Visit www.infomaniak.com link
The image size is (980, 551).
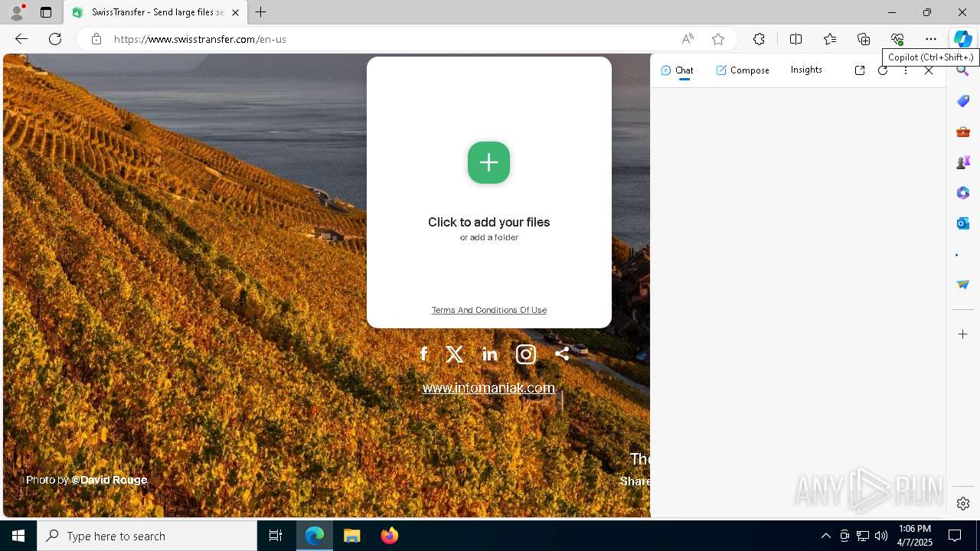(x=488, y=388)
